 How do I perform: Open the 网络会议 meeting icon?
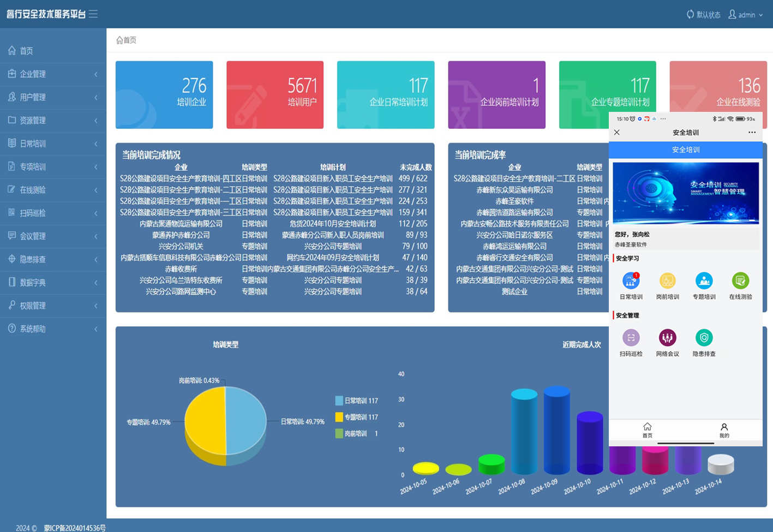click(667, 338)
